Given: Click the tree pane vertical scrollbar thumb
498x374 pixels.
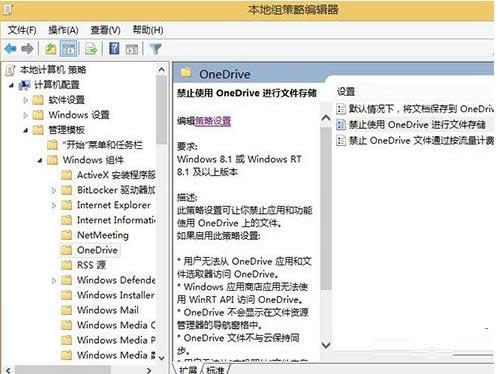Looking at the screenshot, I should [x=162, y=110].
